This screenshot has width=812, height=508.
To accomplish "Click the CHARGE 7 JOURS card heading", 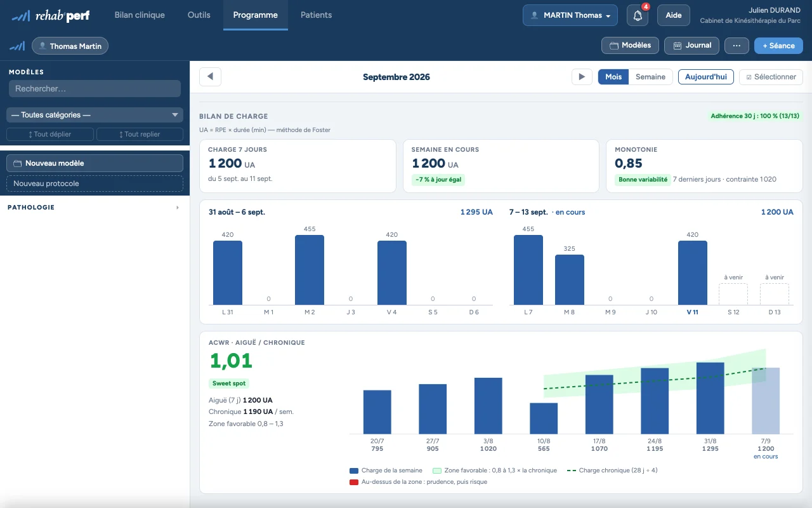I will click(237, 150).
